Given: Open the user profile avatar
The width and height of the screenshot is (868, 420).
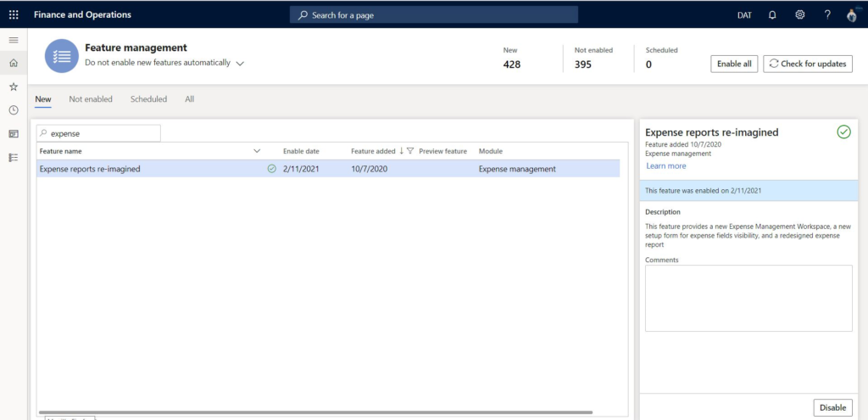Looking at the screenshot, I should coord(852,15).
